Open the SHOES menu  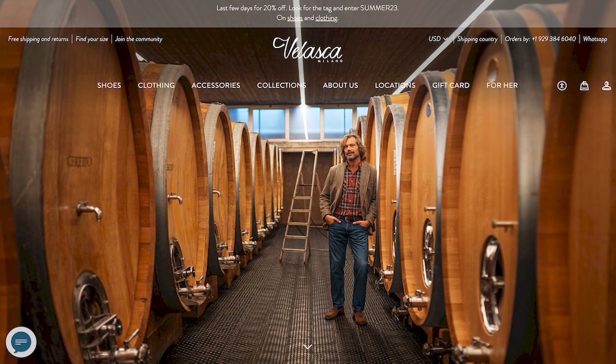tap(109, 85)
